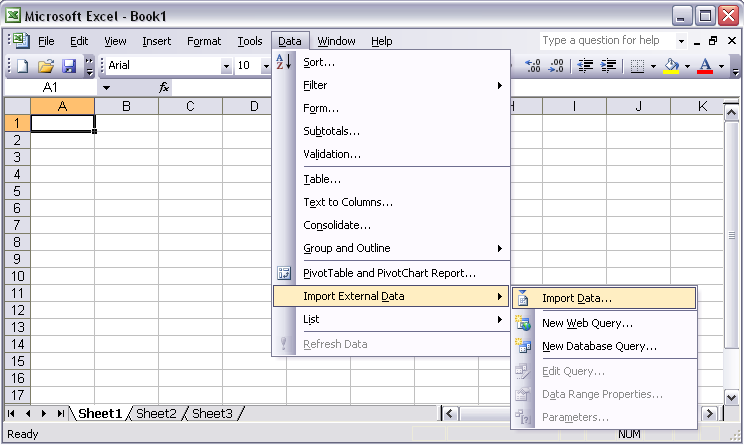Select New Web Query... entry
This screenshot has width=744, height=445.
coord(604,323)
